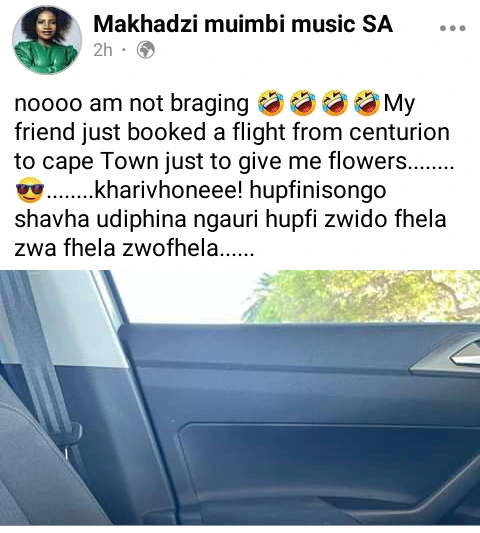Click the second rolling-laughing emoji
This screenshot has height=533, width=480.
(x=303, y=103)
